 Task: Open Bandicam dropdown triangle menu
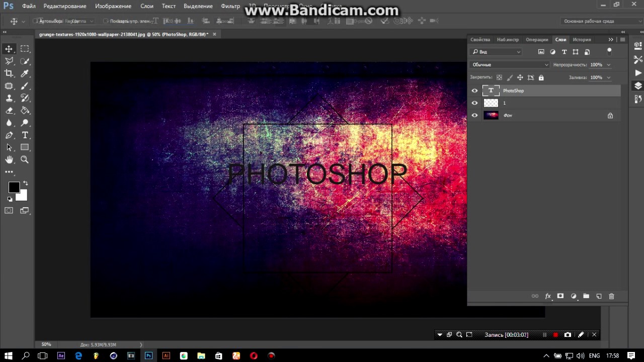(x=440, y=335)
